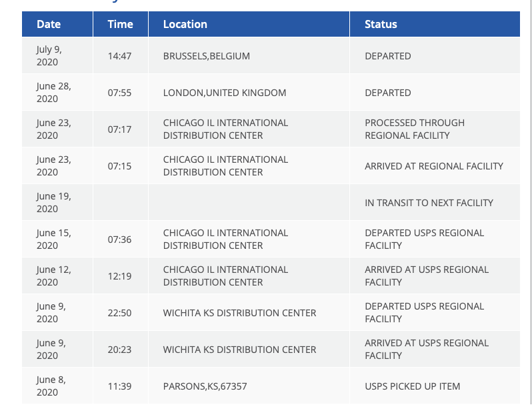Click the Date column header

[49, 24]
